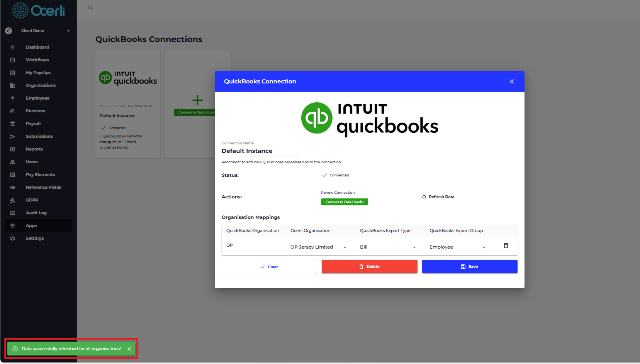The image size is (640, 364).
Task: Click the Reports chart icon
Action: pos(12,149)
